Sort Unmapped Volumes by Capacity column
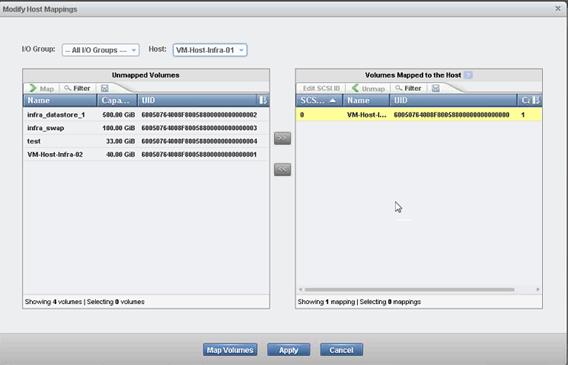 click(117, 100)
